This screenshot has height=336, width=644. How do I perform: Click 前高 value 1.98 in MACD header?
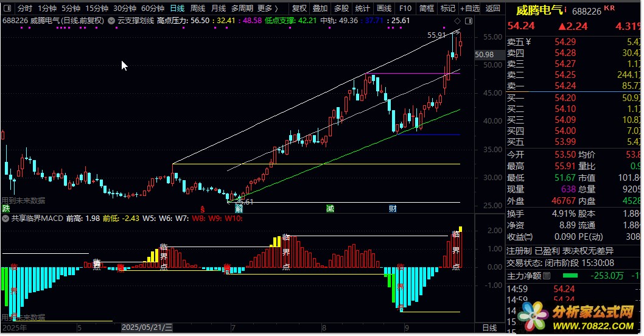coord(93,219)
